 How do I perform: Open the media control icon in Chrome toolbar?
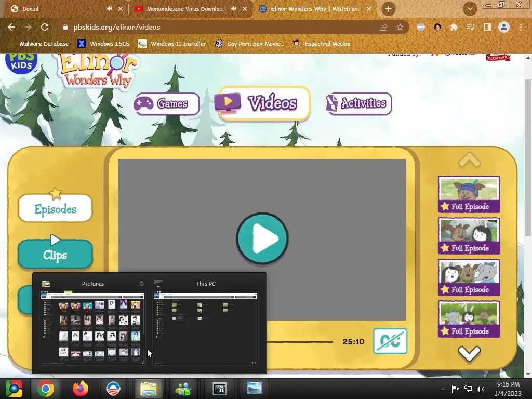pos(470,27)
